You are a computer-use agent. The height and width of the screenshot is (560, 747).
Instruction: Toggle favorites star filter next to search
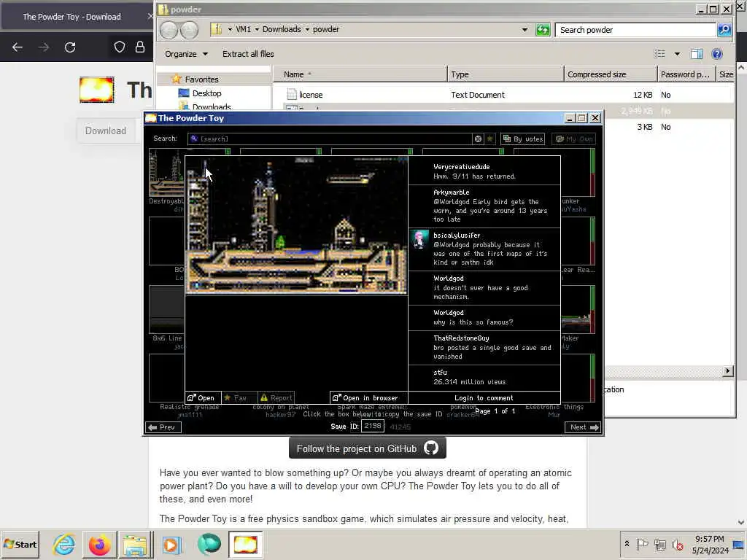pyautogui.click(x=489, y=139)
